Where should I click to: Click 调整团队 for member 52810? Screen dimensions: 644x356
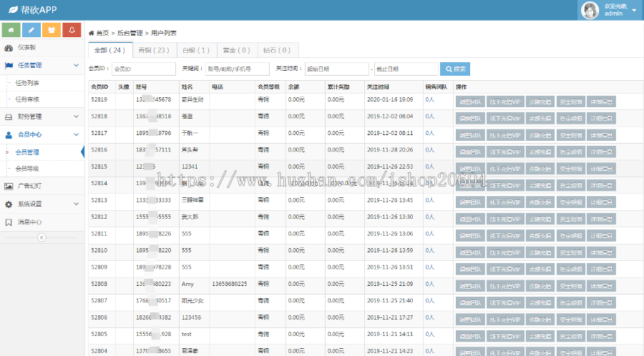[x=470, y=252]
